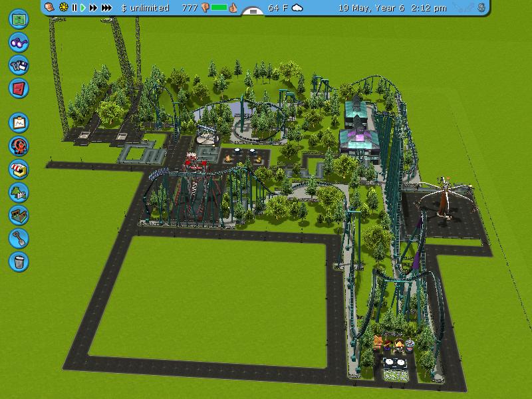Viewport: 532px width, 399px height.
Task: Open the scenery menu (tree and fence icon)
Action: pos(19,192)
